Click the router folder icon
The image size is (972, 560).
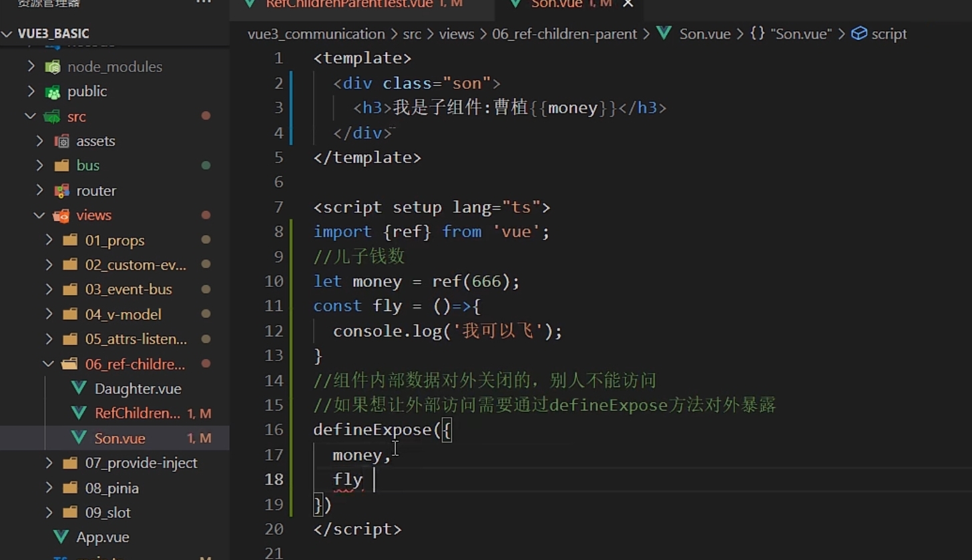coord(61,191)
